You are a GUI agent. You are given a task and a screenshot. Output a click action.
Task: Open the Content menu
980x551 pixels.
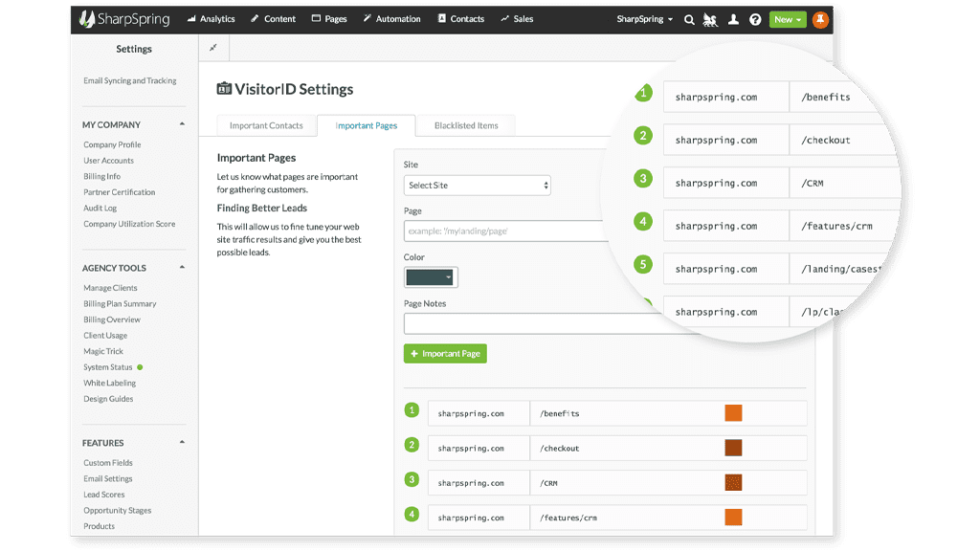(273, 19)
